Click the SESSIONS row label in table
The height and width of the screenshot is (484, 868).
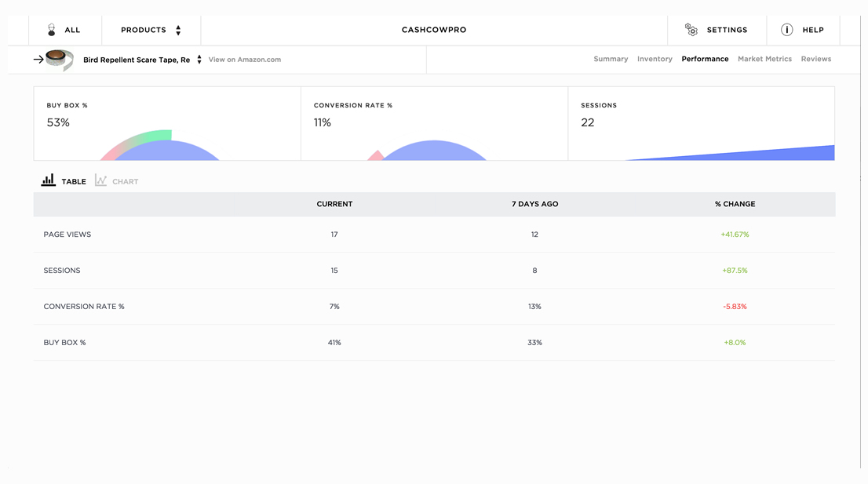[62, 271]
